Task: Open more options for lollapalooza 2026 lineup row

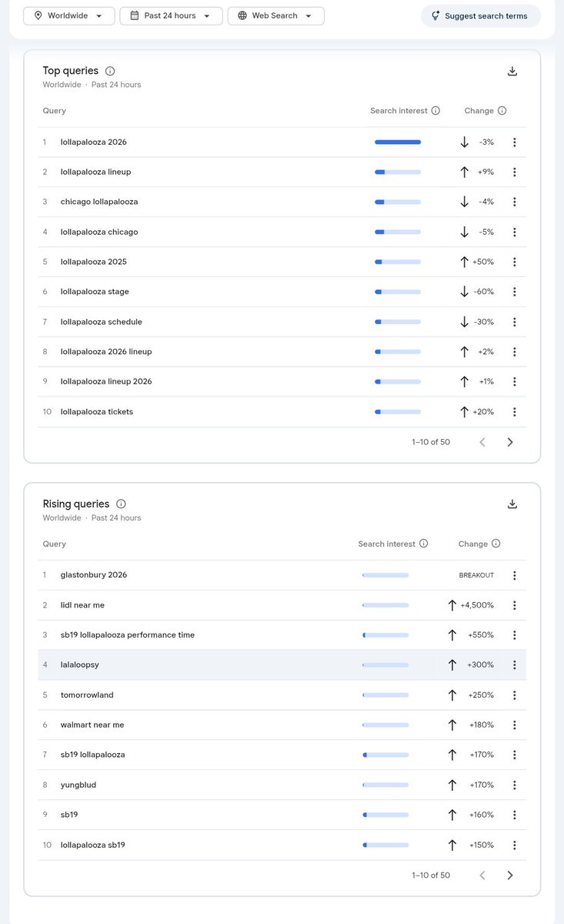Action: tap(514, 352)
